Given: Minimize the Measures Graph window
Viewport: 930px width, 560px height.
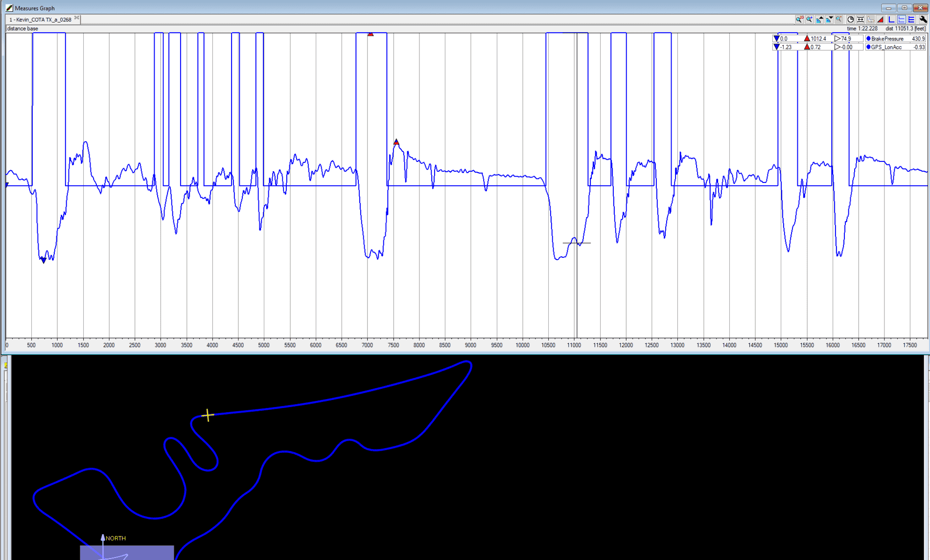Looking at the screenshot, I should coord(888,8).
